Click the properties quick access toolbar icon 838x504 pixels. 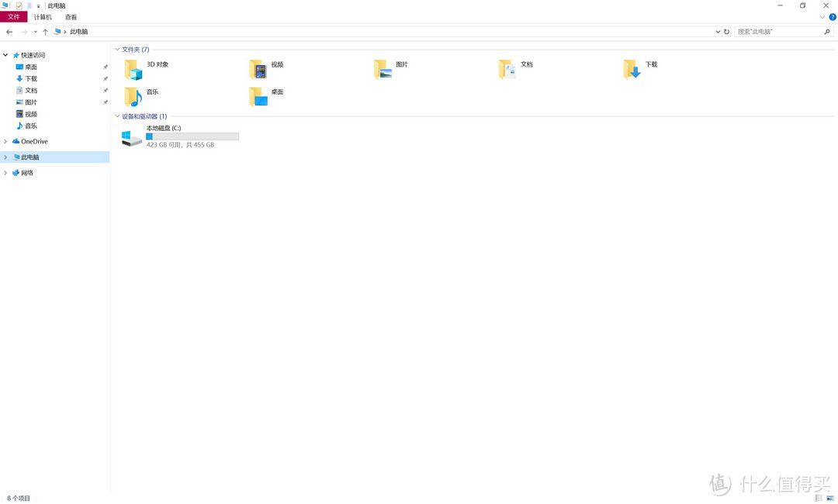coord(19,5)
